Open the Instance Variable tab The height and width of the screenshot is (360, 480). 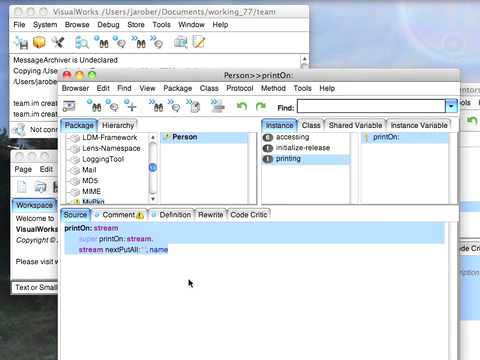pos(419,125)
